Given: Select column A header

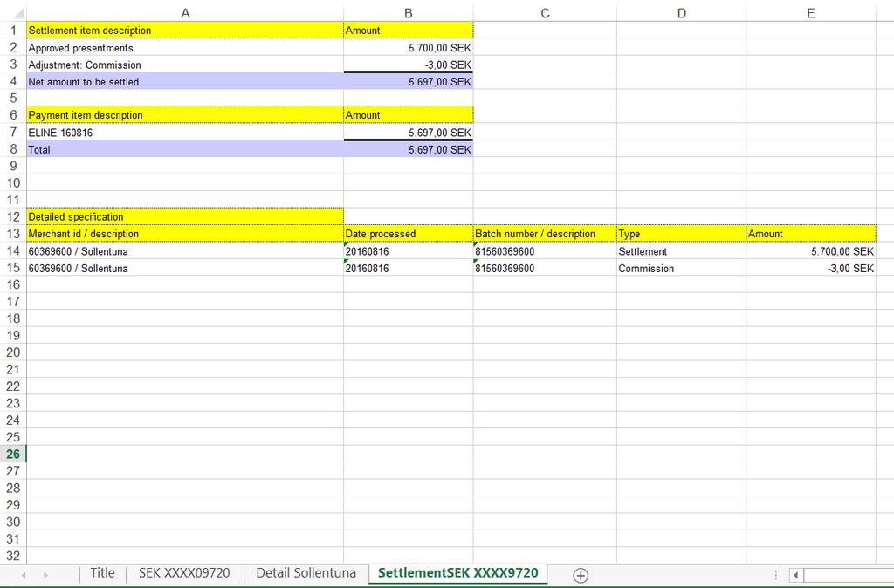Looking at the screenshot, I should (x=185, y=13).
